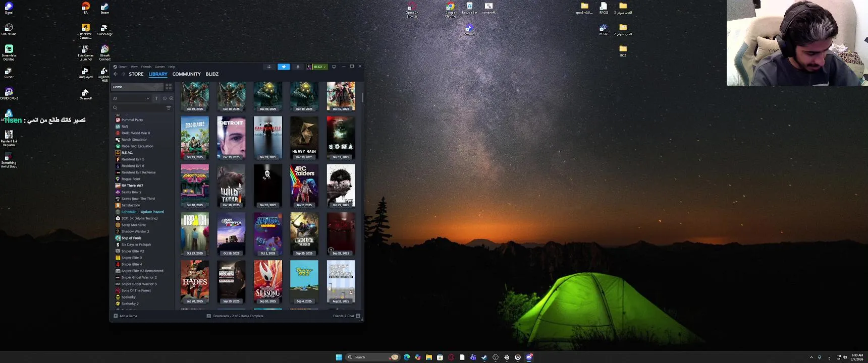This screenshot has height=363, width=868.
Task: Open the Dispatch game cover
Action: click(x=195, y=234)
